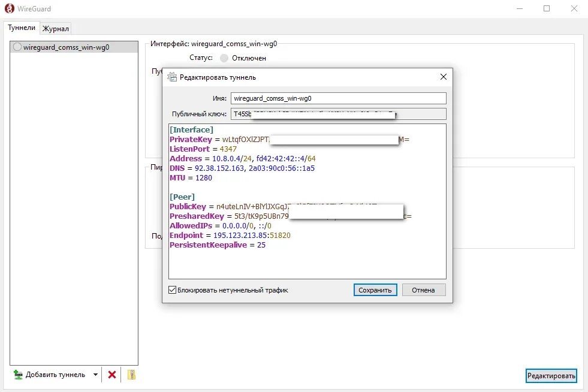Click the Endpoint 195.123.213.85:51820

coord(252,235)
